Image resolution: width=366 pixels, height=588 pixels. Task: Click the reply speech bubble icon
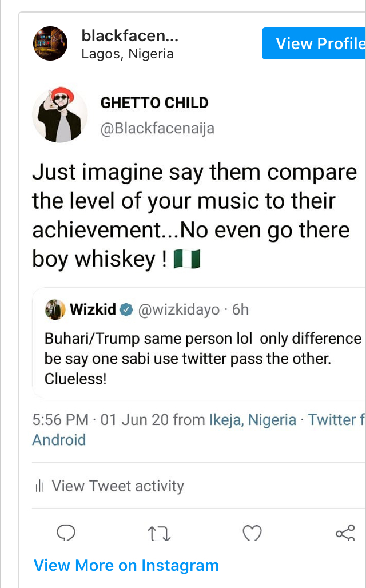click(x=66, y=534)
